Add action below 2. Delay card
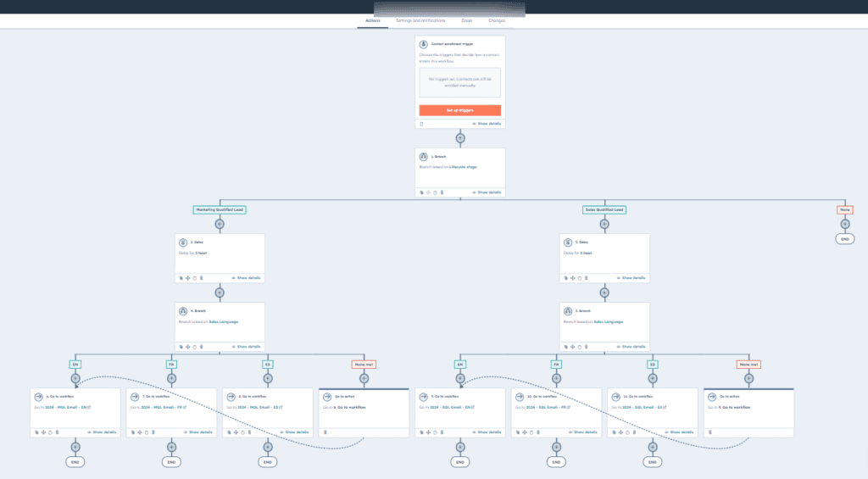 coord(220,293)
